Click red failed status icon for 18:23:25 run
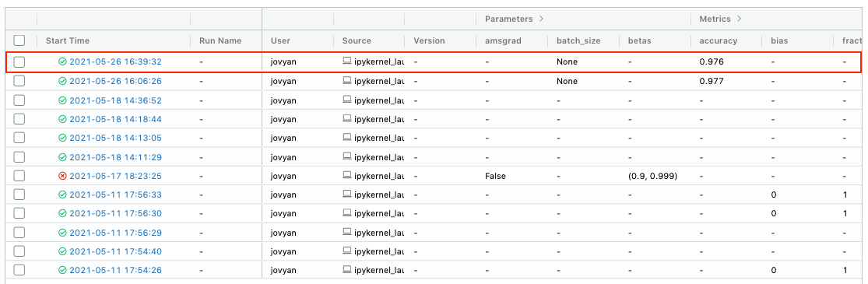 pos(62,176)
